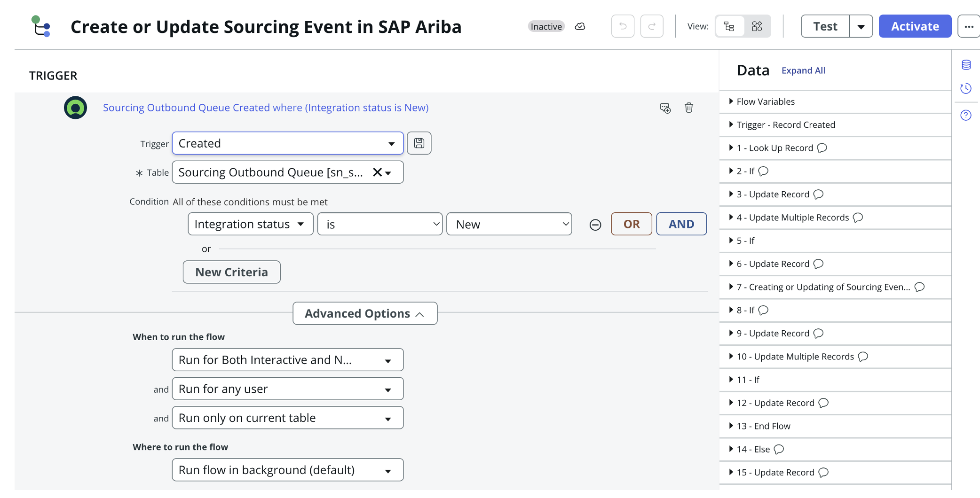Open the Data panel sidebar icon
The width and height of the screenshot is (980, 498).
point(966,65)
